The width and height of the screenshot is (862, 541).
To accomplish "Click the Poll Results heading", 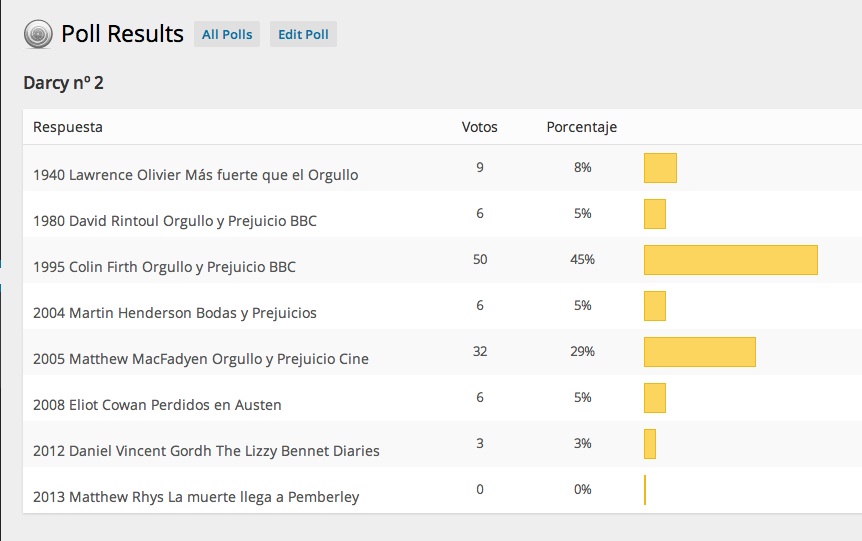I will pyautogui.click(x=122, y=34).
